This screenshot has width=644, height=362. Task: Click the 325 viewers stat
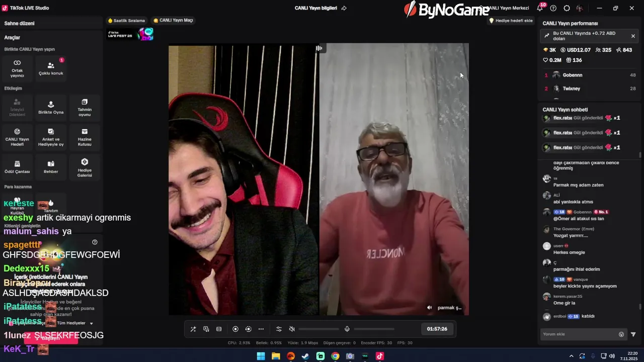[x=603, y=50]
